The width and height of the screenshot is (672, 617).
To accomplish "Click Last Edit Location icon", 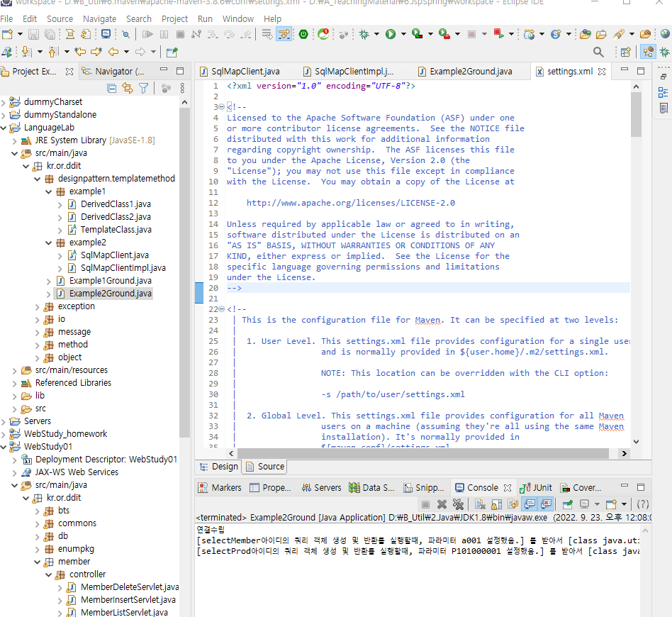I will [x=80, y=52].
